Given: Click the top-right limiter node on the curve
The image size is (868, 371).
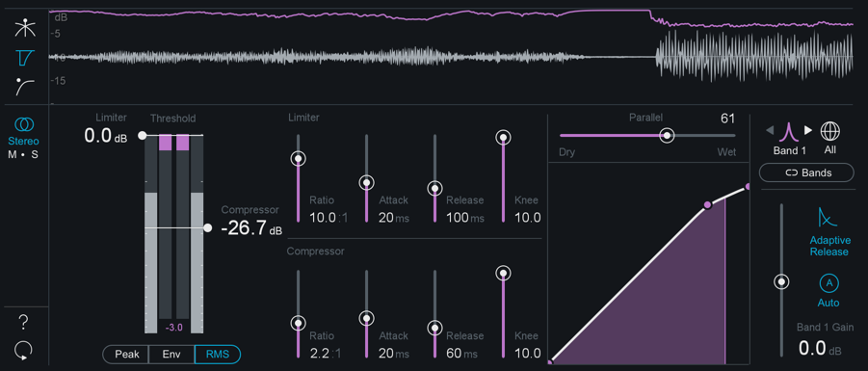Looking at the screenshot, I should click(749, 187).
